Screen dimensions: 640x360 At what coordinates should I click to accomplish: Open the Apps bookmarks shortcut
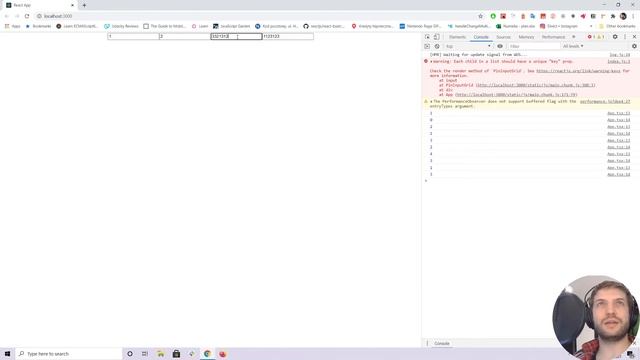(13, 26)
